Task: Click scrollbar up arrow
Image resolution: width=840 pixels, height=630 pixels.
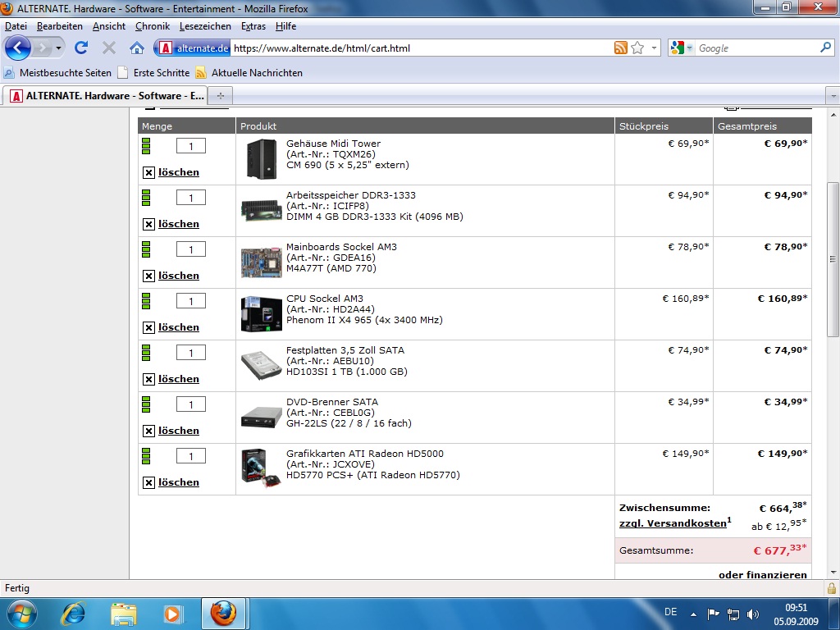Action: pyautogui.click(x=832, y=115)
